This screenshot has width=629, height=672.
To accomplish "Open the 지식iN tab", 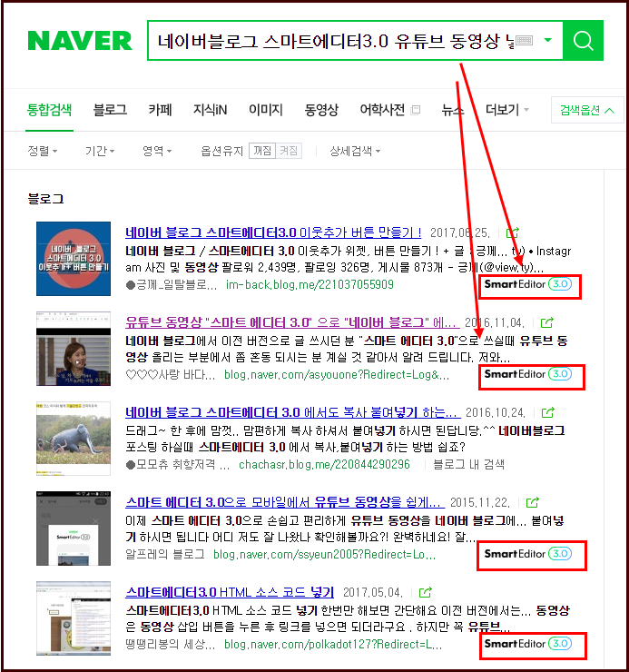I will tap(210, 110).
